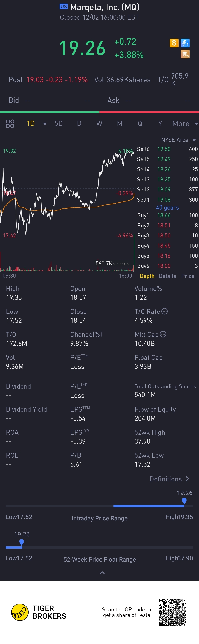Tap the yellow dollar sign icon
The height and width of the screenshot is (644, 199).
click(x=174, y=43)
